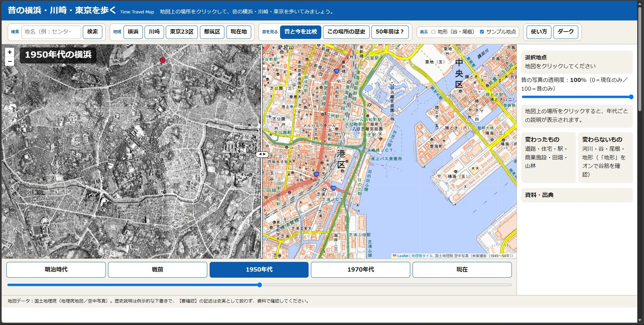The width and height of the screenshot is (644, 325).
Task: Select the 東京23区 region button
Action: (x=182, y=32)
